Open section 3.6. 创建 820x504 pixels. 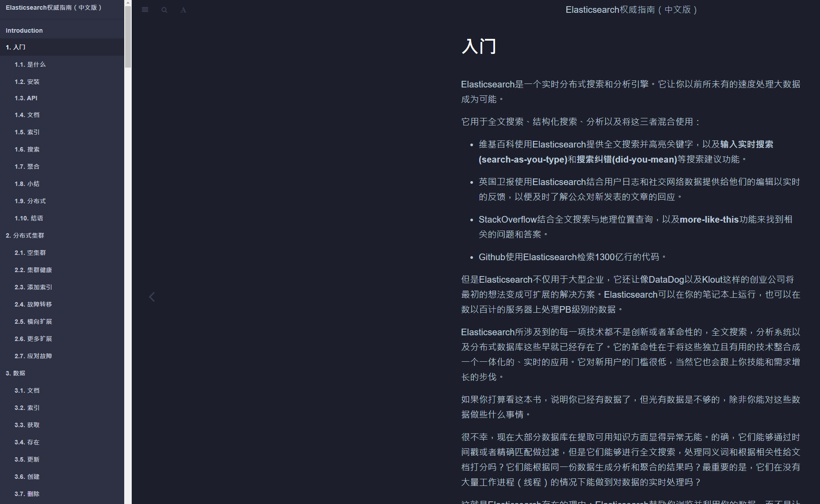62,477
